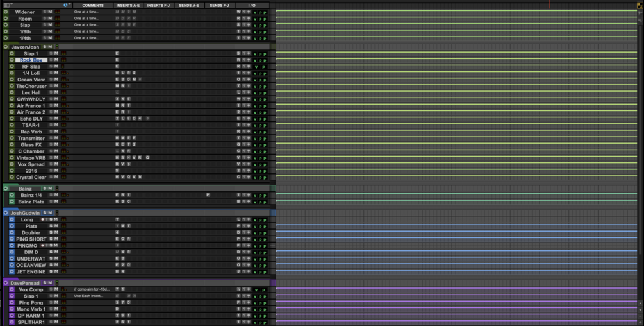This screenshot has width=644, height=326.
Task: Open the output window for Glass FX track
Action: click(249, 144)
